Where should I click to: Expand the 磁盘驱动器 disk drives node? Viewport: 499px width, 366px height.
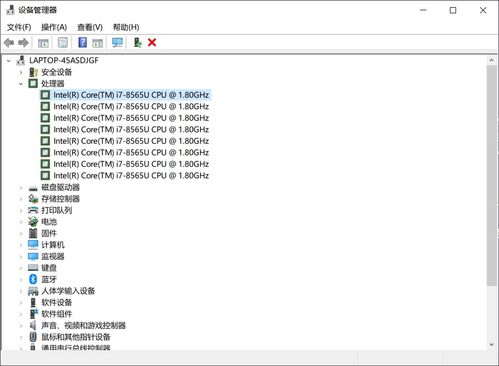pos(21,188)
